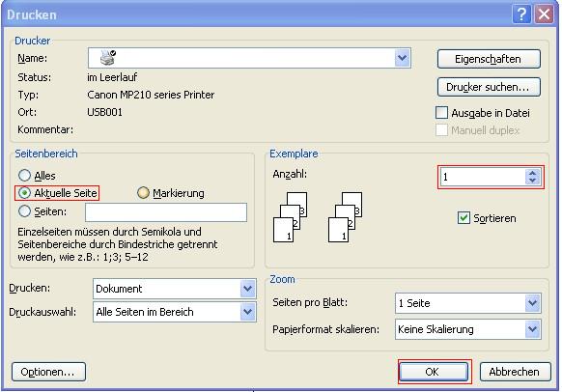
Task: Open the printer Name dropdown
Action: click(402, 58)
